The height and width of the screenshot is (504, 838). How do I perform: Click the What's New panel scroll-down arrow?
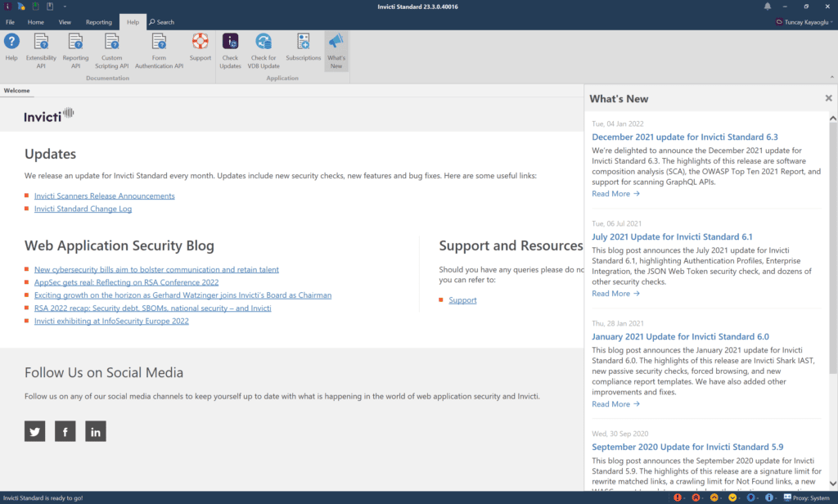pos(832,484)
